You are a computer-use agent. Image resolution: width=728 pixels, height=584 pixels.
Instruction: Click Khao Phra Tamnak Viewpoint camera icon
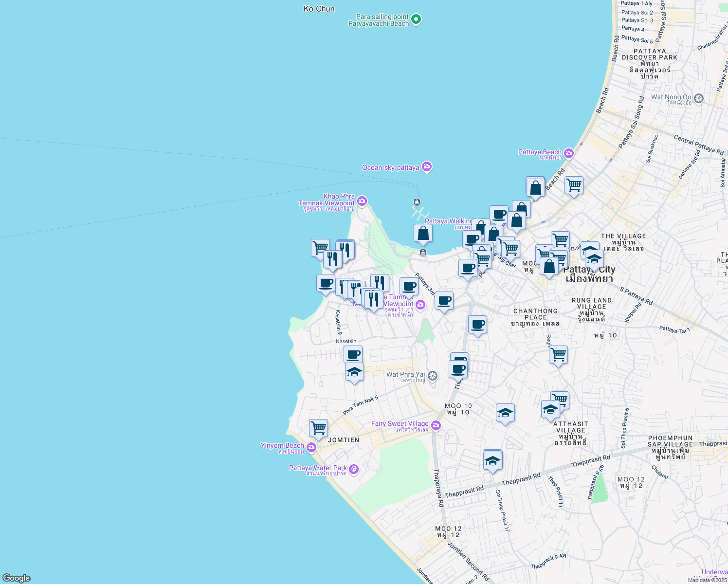pyautogui.click(x=362, y=201)
